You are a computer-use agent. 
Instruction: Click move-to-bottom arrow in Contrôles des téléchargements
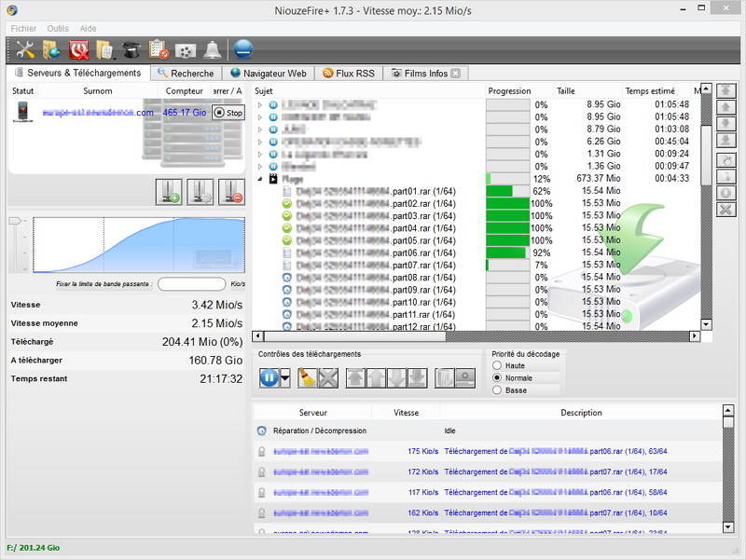click(x=417, y=378)
